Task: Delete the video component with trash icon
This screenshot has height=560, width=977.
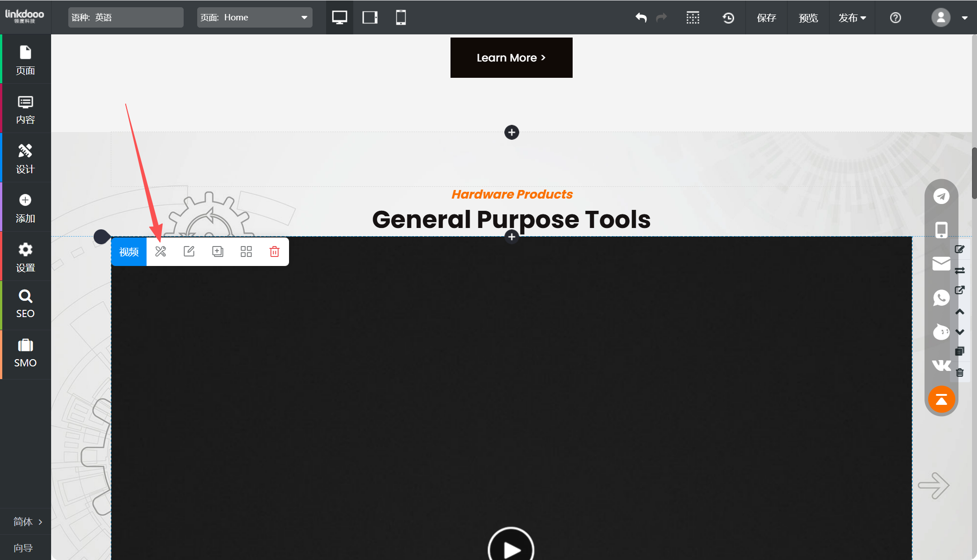Action: 275,252
